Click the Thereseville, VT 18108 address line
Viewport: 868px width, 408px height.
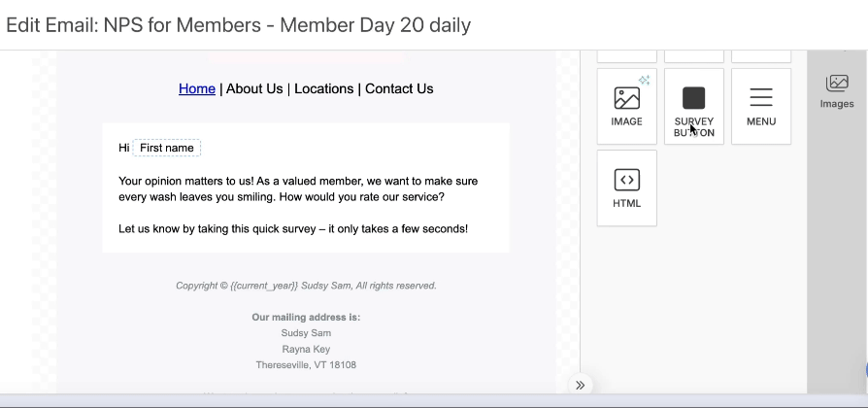[x=306, y=365]
